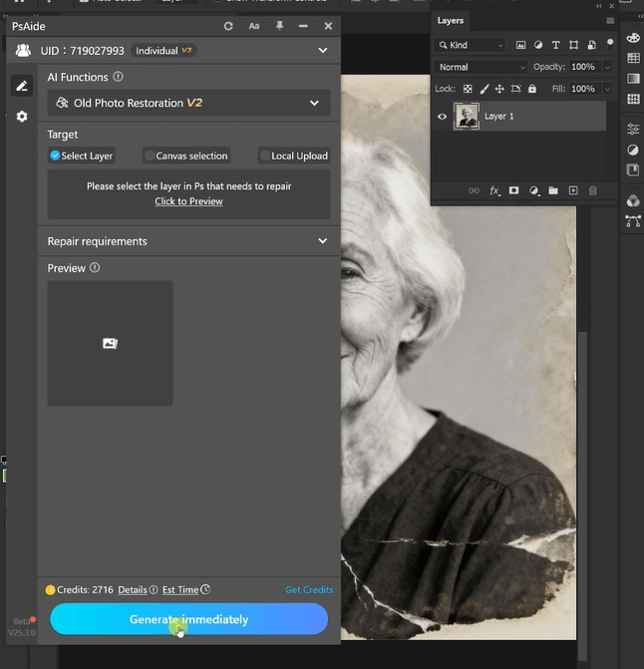Screen dimensions: 644x669
Task: Hide Layer 1 using the eye icon
Action: [443, 117]
